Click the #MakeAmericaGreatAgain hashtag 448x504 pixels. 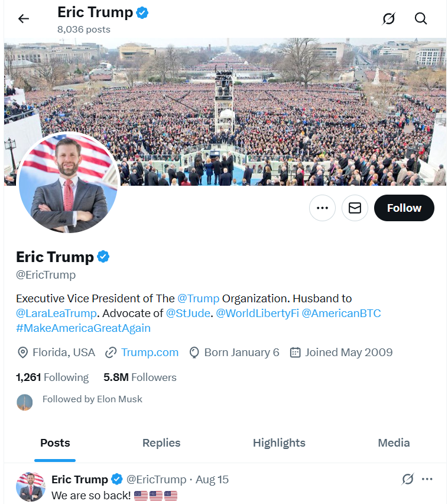[x=83, y=328]
